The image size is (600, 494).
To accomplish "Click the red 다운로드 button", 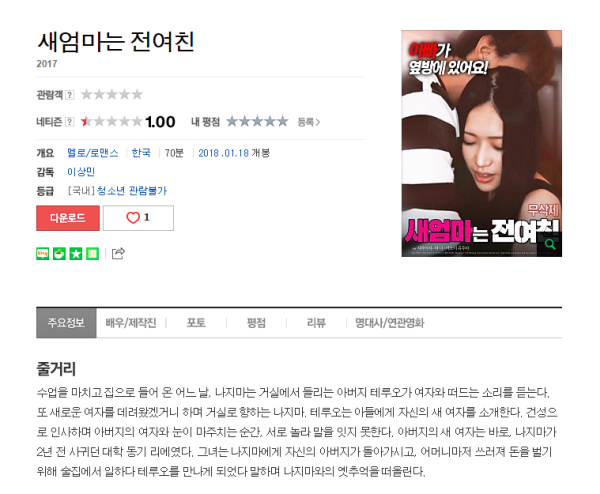I will tap(68, 218).
